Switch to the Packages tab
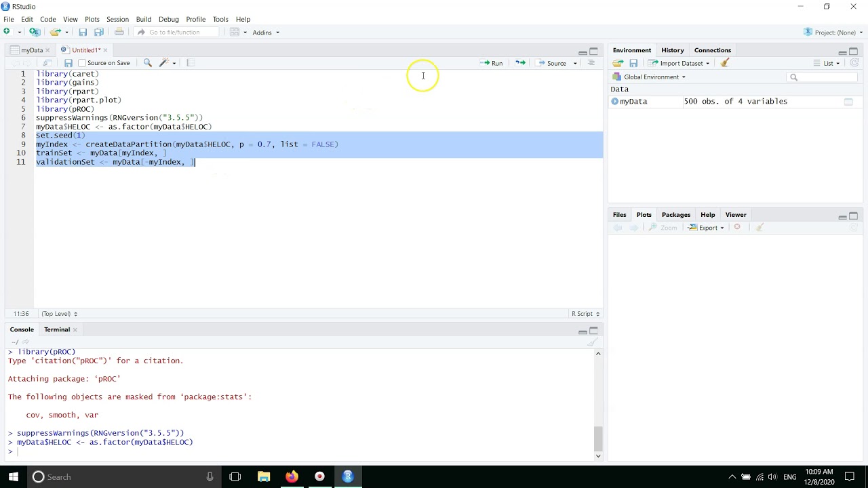Viewport: 868px width, 488px height. pyautogui.click(x=676, y=215)
